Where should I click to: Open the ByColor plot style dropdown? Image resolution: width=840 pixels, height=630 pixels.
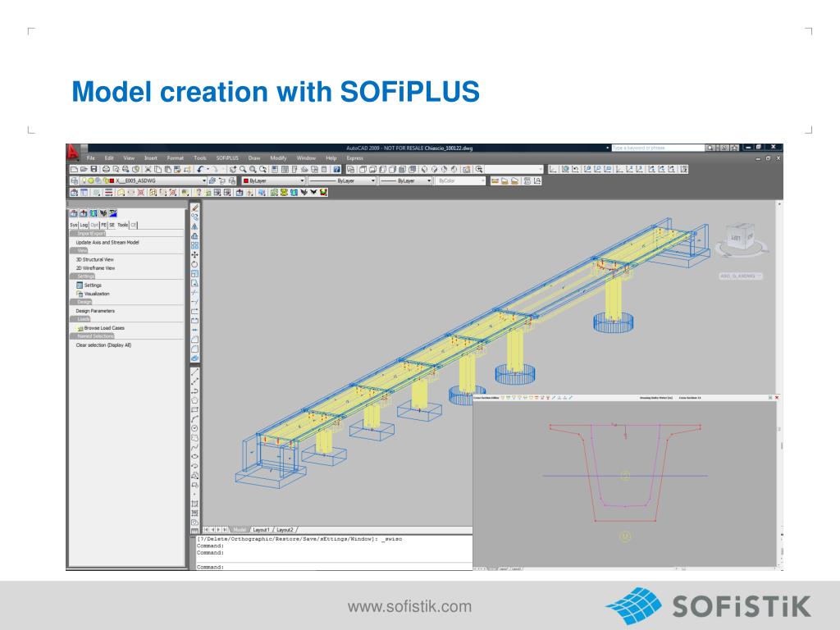[460, 181]
